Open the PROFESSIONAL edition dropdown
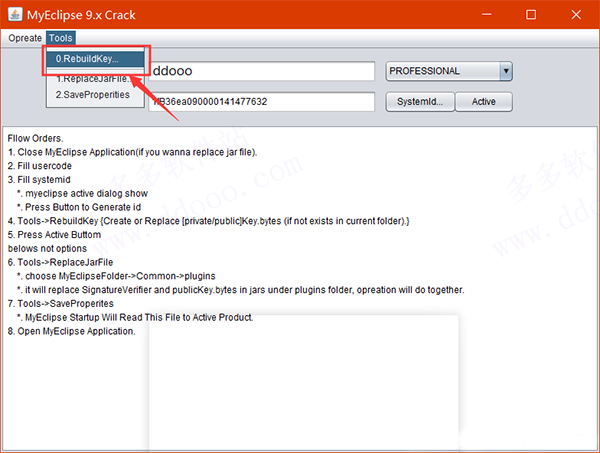This screenshot has height=453, width=600. tap(449, 71)
